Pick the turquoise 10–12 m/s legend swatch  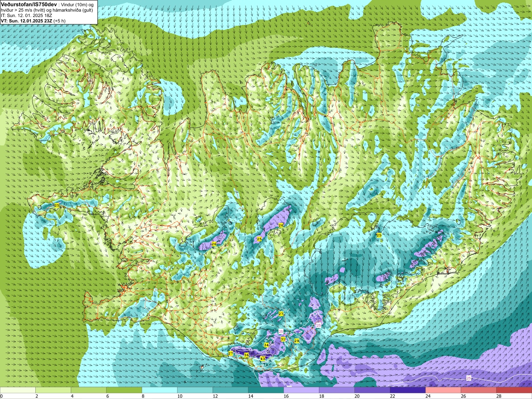(195, 390)
